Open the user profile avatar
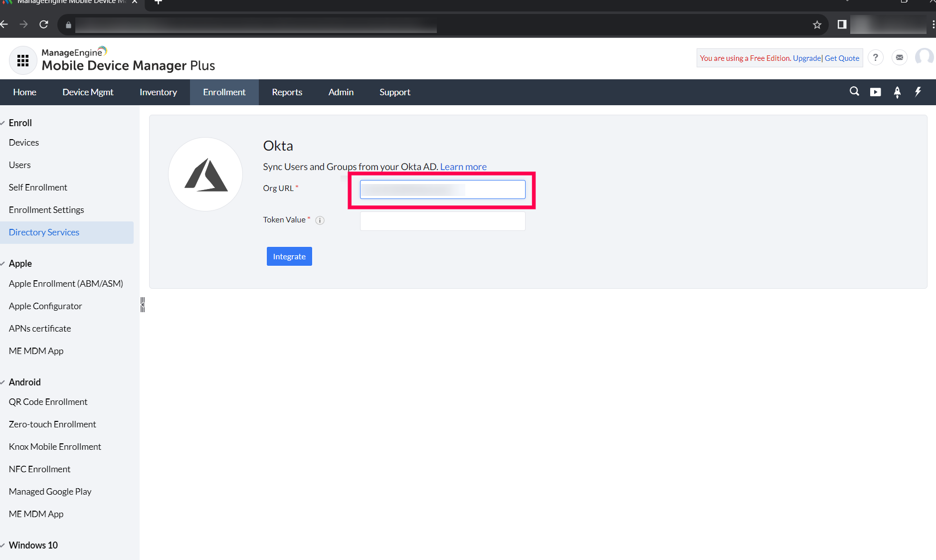 925,57
